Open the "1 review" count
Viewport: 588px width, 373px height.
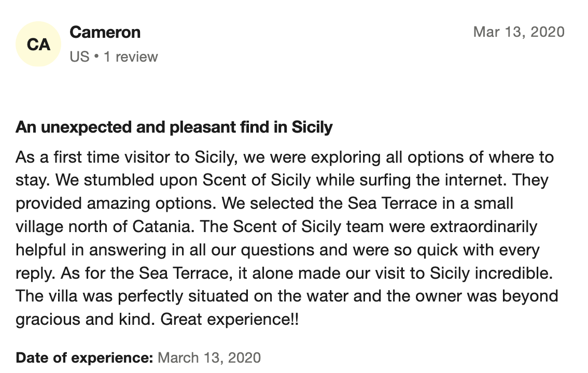(x=131, y=56)
